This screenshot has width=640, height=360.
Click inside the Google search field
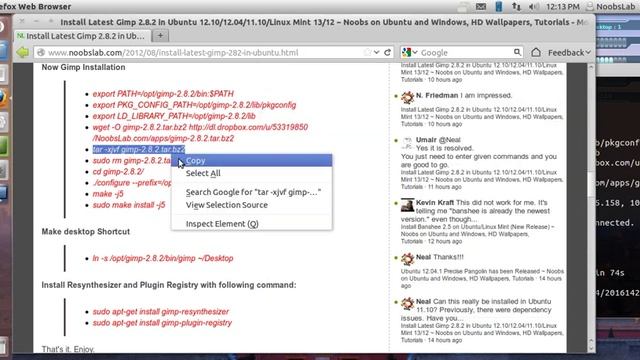(465, 52)
